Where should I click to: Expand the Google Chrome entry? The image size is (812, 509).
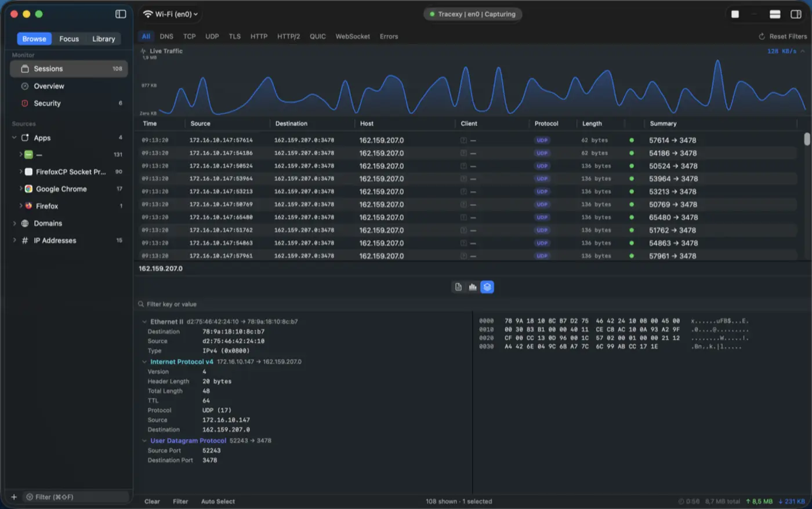(x=21, y=189)
